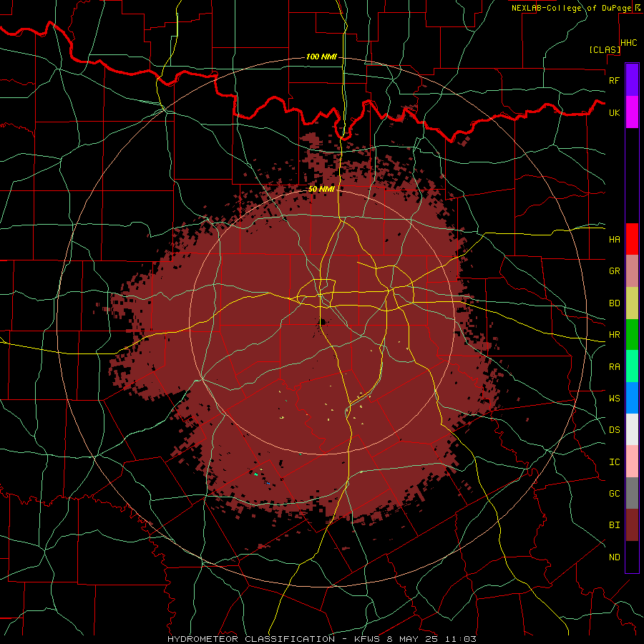Click the HR green legend swatch
Screen dimensions: 644x644
[x=632, y=335]
